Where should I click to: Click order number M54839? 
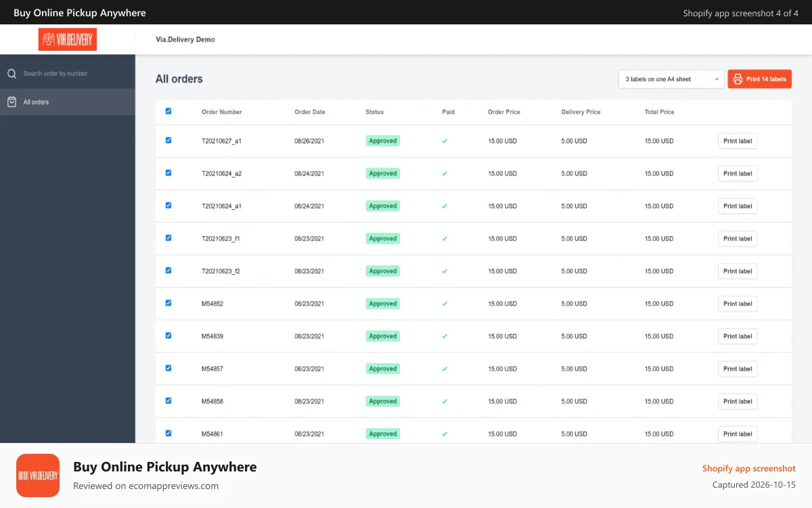[x=212, y=336]
